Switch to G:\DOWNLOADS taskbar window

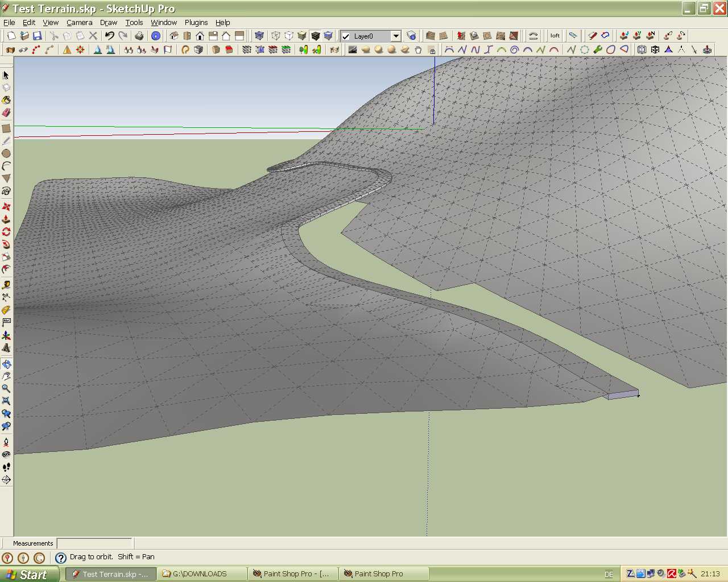(202, 574)
